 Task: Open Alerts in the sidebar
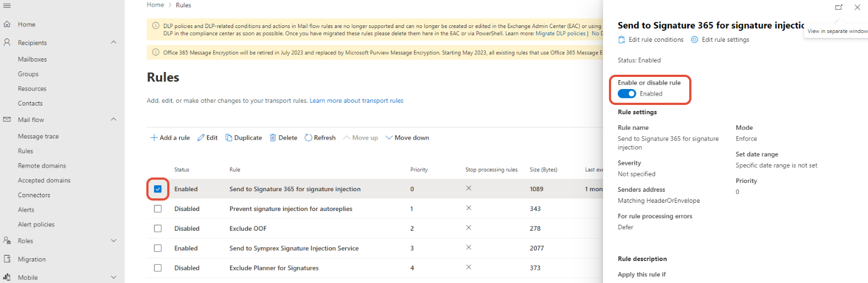26,210
